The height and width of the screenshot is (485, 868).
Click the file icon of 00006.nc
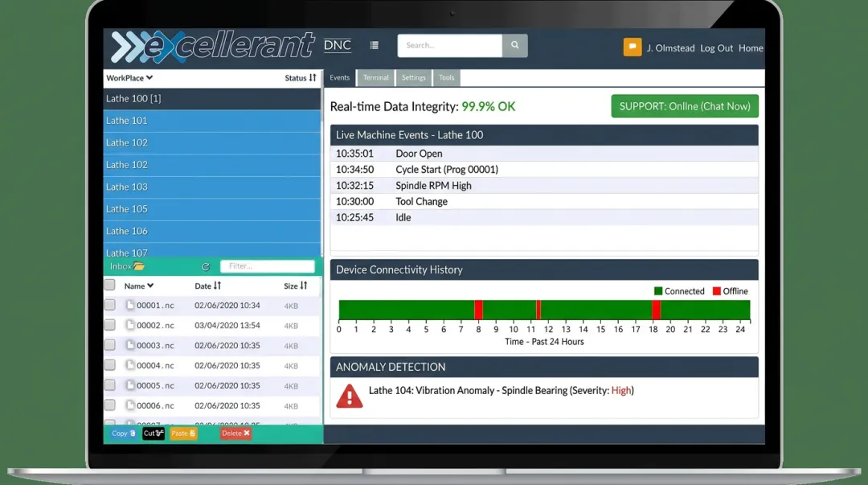130,405
